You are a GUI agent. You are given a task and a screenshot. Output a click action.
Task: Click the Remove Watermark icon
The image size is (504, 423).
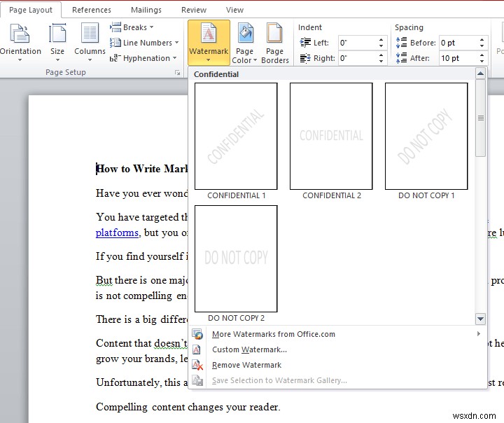click(x=197, y=365)
